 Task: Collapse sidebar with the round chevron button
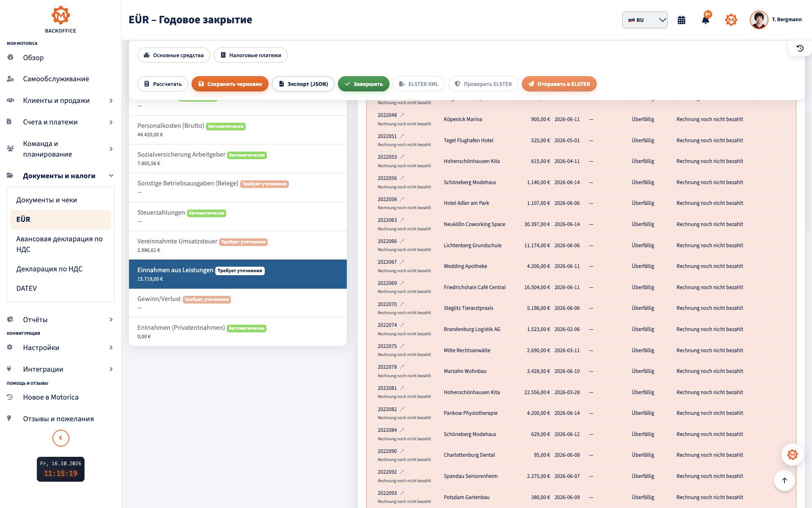tap(60, 438)
